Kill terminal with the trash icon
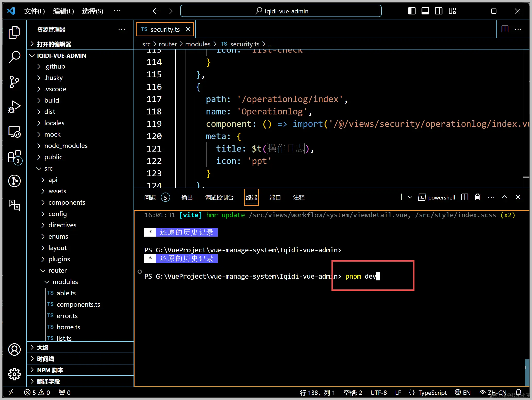Image resolution: width=532 pixels, height=400 pixels. [477, 197]
